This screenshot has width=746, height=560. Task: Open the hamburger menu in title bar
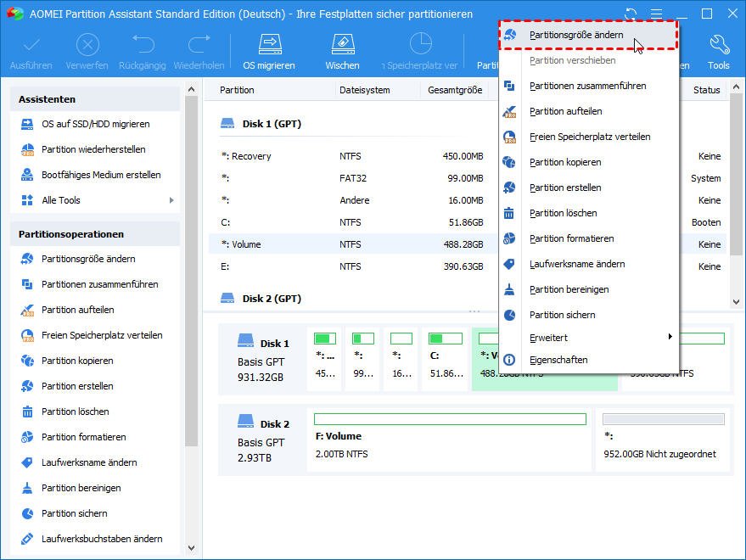click(x=656, y=14)
